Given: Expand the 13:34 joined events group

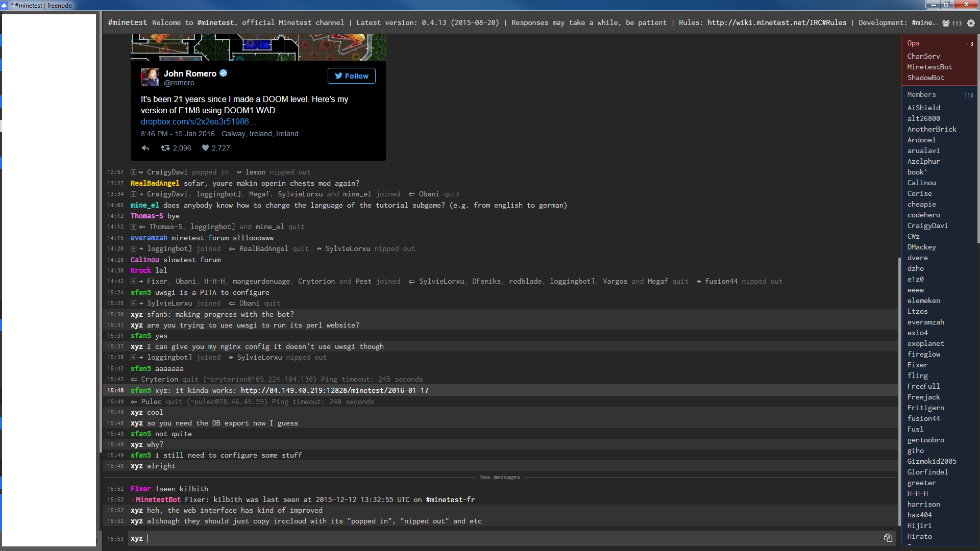Looking at the screenshot, I should (x=133, y=194).
